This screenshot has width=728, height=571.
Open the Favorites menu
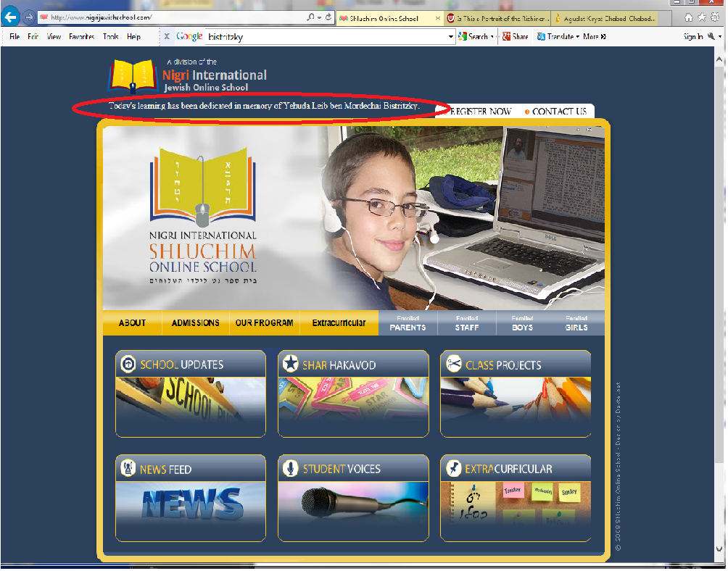pos(82,37)
